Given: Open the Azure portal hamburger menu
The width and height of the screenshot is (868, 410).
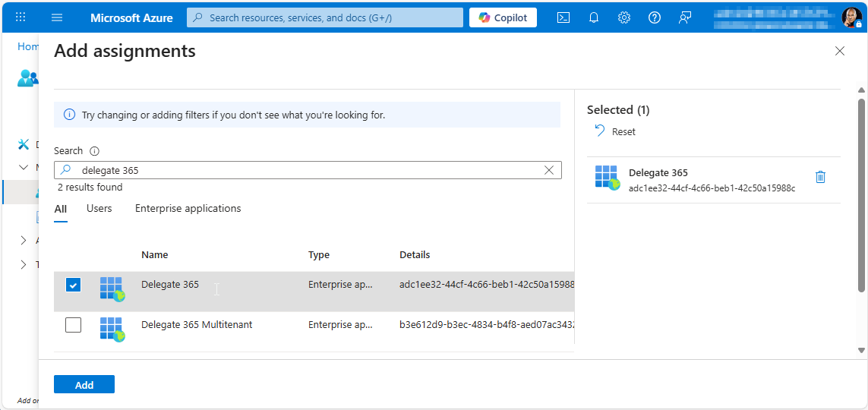Looking at the screenshot, I should pos(57,17).
